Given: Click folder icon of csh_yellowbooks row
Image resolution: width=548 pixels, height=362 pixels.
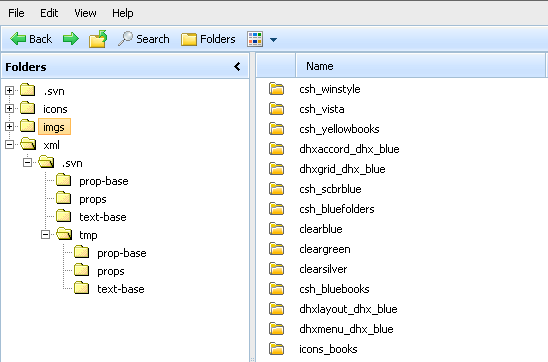Looking at the screenshot, I should (x=276, y=129).
